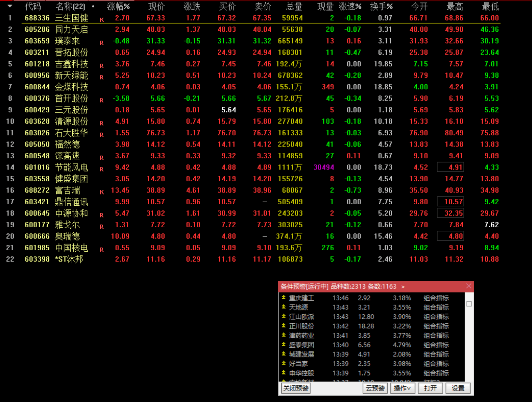Click the 关闭预警 button
This screenshot has width=532, height=402.
296,388
